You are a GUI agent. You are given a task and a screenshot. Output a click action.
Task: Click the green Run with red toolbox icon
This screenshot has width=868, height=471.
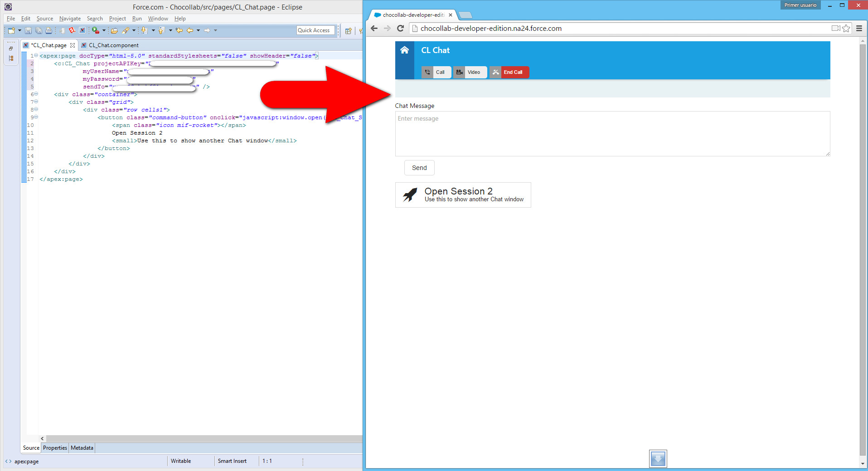[95, 30]
